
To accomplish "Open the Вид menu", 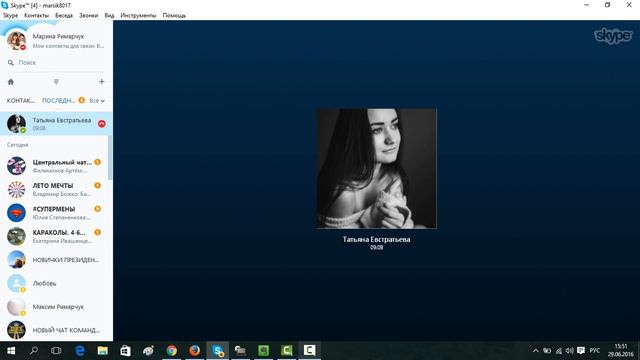I will 109,15.
